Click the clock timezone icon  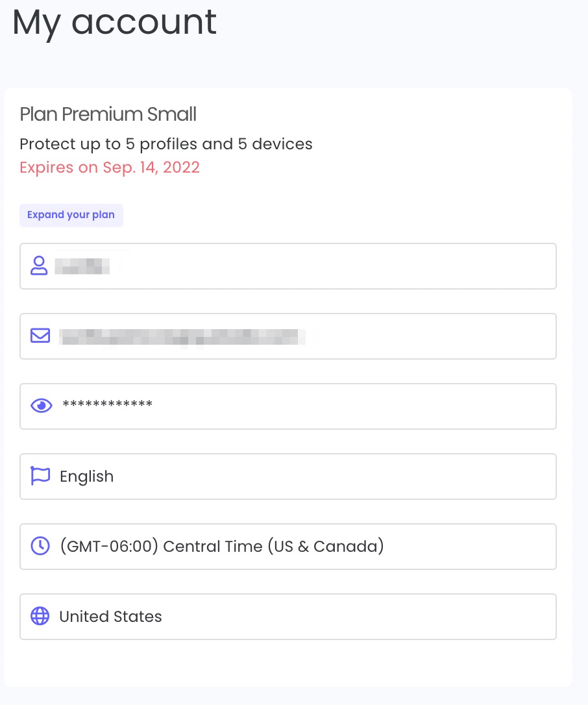pos(40,546)
